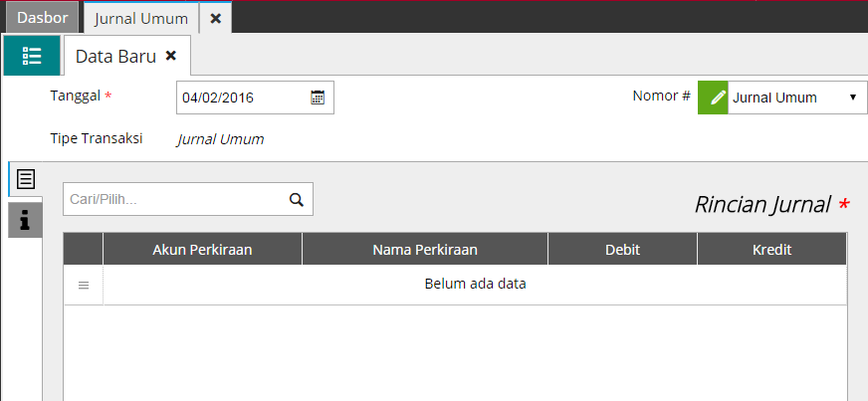Click the search magnifier icon
Image resolution: width=868 pixels, height=401 pixels.
[x=296, y=199]
